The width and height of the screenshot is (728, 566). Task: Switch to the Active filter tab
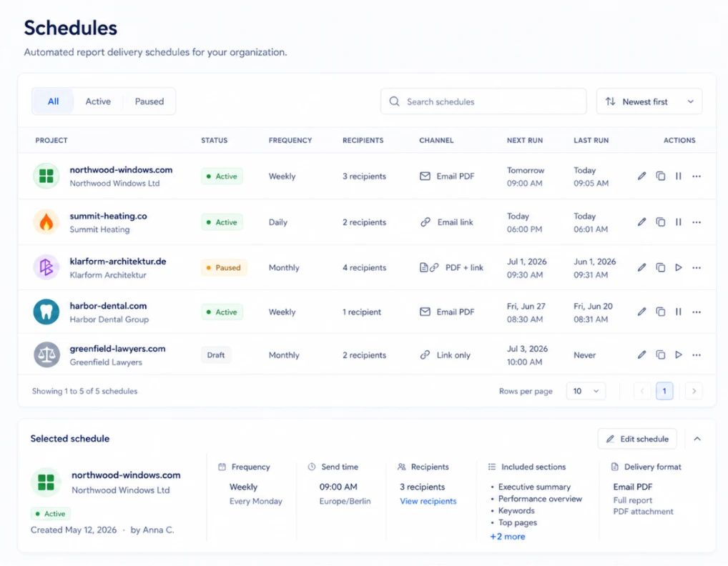[98, 101]
